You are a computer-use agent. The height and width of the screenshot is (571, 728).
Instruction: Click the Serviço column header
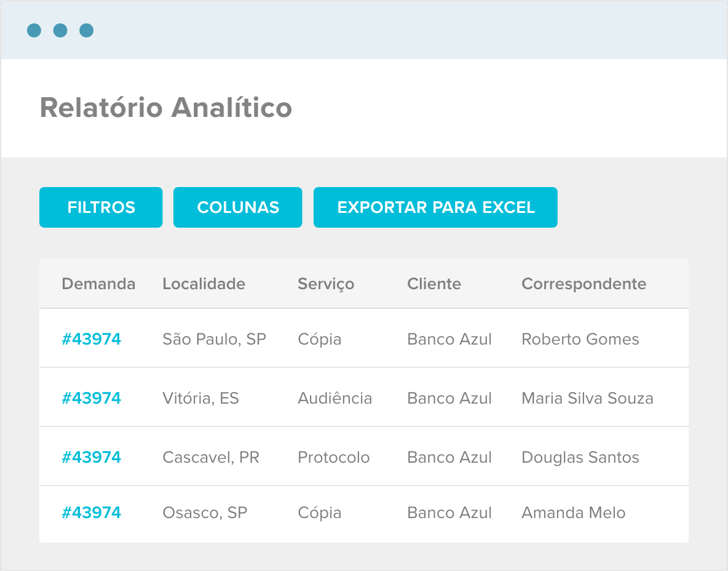pyautogui.click(x=326, y=284)
